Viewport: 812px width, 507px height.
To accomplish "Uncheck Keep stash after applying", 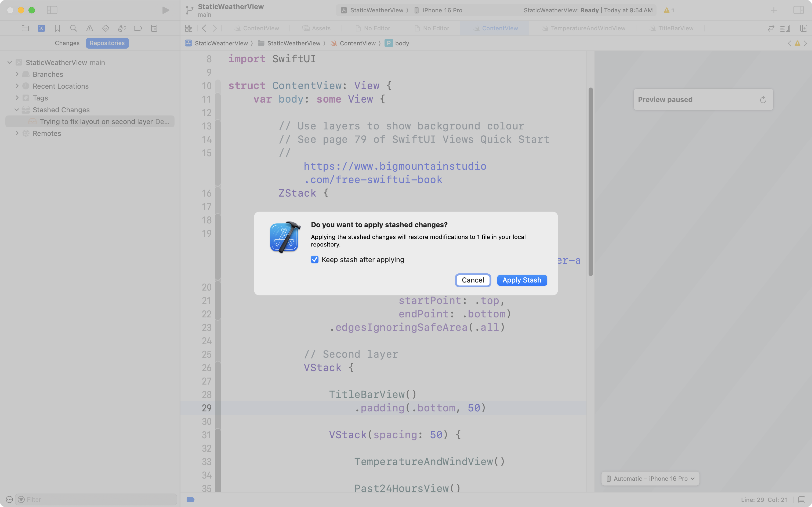I will [314, 259].
